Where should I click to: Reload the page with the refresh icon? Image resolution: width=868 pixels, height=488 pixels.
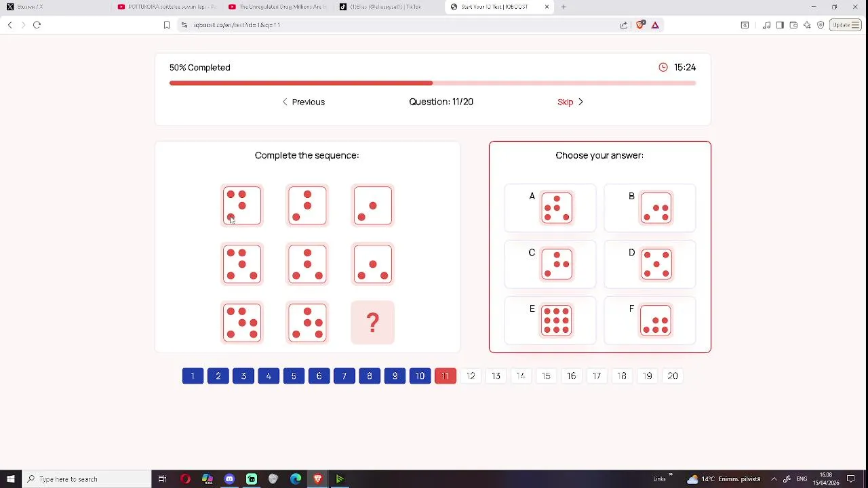pyautogui.click(x=37, y=25)
